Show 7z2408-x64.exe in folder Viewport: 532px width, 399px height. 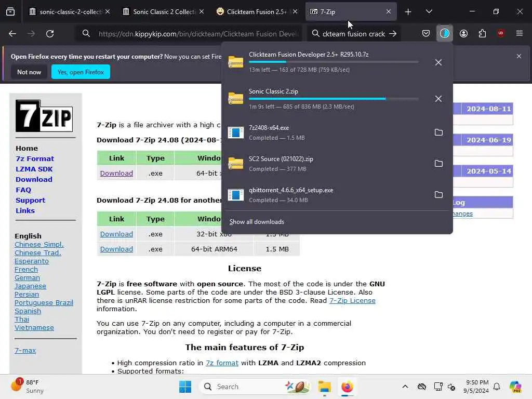pyautogui.click(x=438, y=132)
